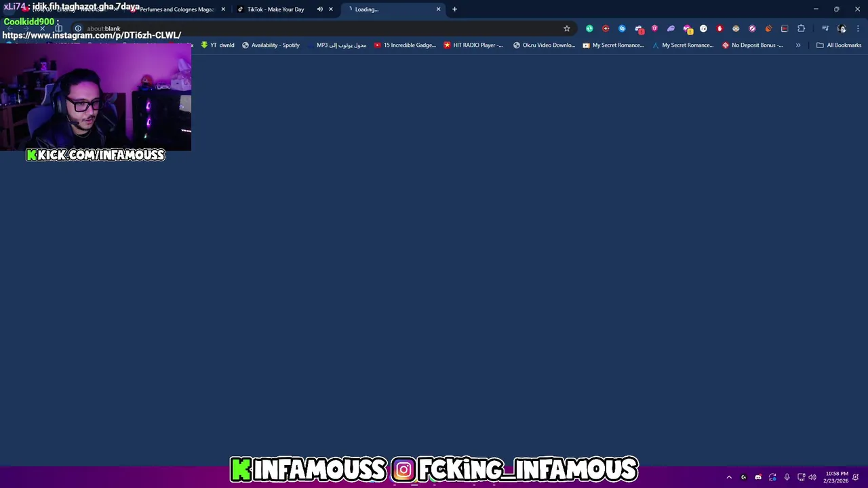Click the pink shield extension icon

tap(654, 28)
